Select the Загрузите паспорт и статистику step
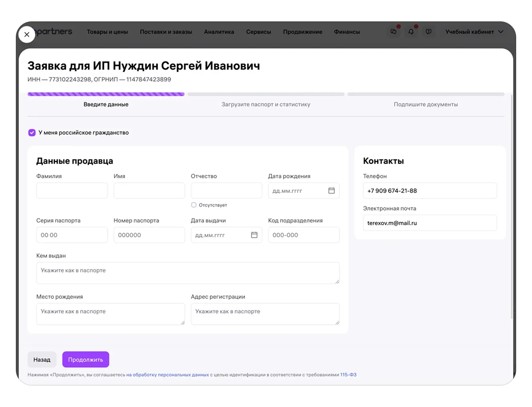 pos(266,105)
